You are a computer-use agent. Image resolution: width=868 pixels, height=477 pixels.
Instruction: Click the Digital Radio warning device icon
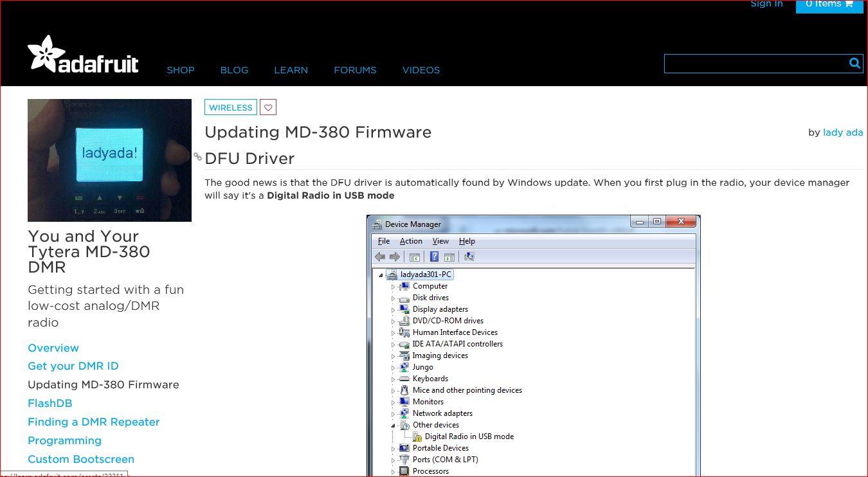[x=417, y=437]
